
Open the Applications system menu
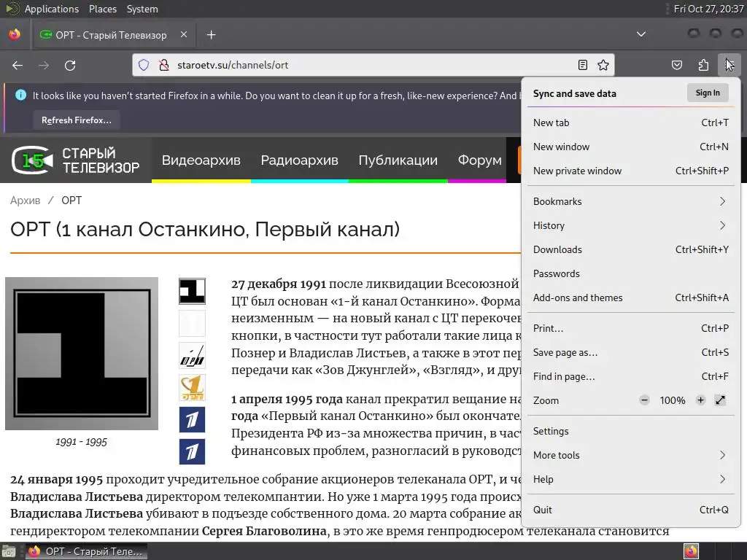(x=52, y=9)
